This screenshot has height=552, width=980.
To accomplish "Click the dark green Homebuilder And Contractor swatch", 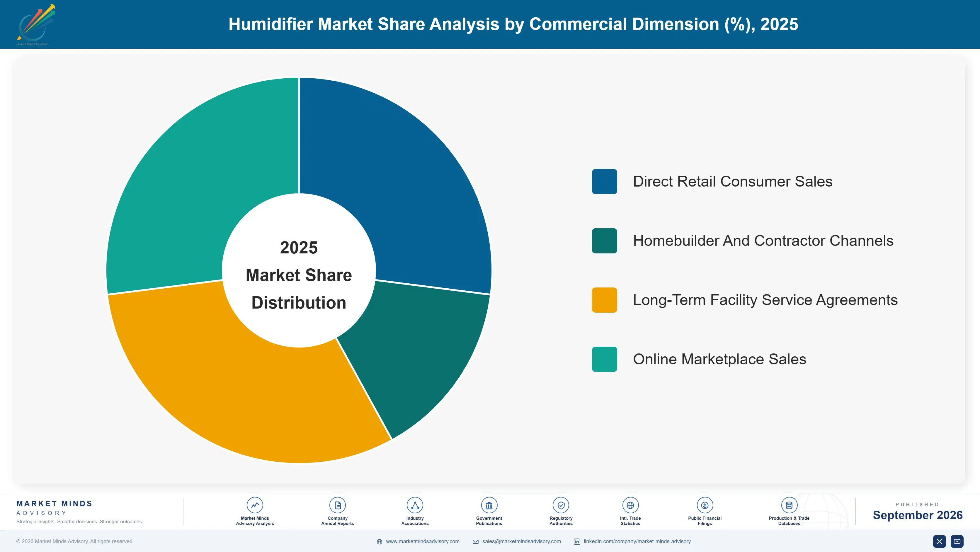I will (x=604, y=241).
